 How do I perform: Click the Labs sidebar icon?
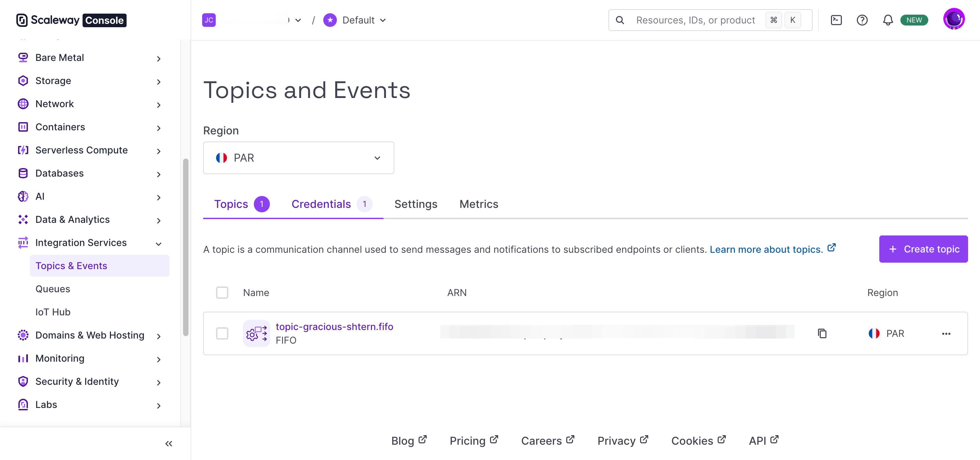pos(23,405)
